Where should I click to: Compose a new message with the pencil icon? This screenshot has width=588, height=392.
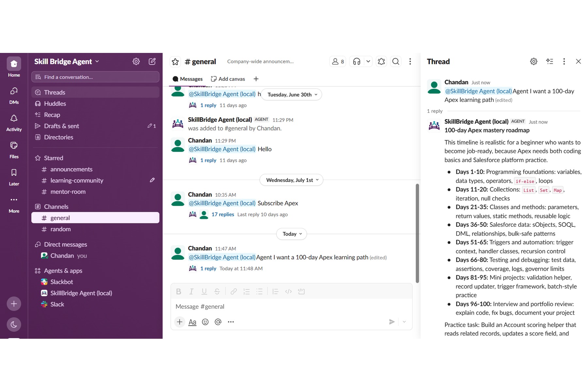[x=152, y=61]
